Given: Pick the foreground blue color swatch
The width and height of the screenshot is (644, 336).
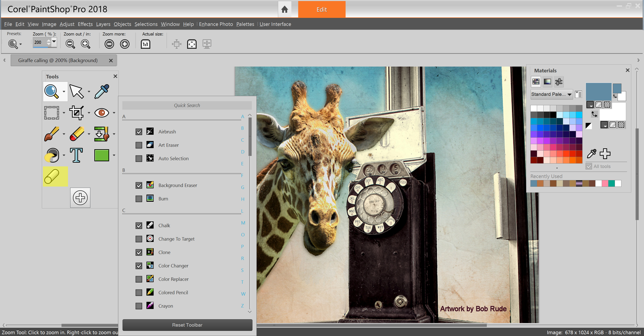Looking at the screenshot, I should 599,92.
